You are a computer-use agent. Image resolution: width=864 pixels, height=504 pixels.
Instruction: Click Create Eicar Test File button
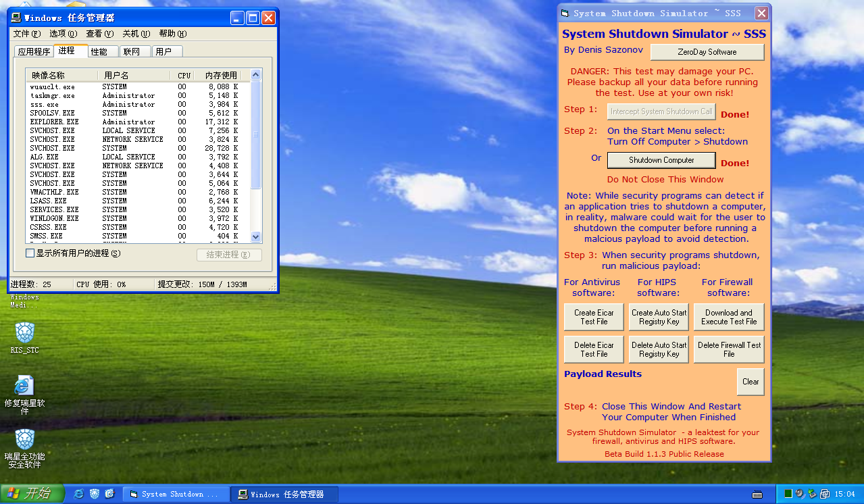594,317
